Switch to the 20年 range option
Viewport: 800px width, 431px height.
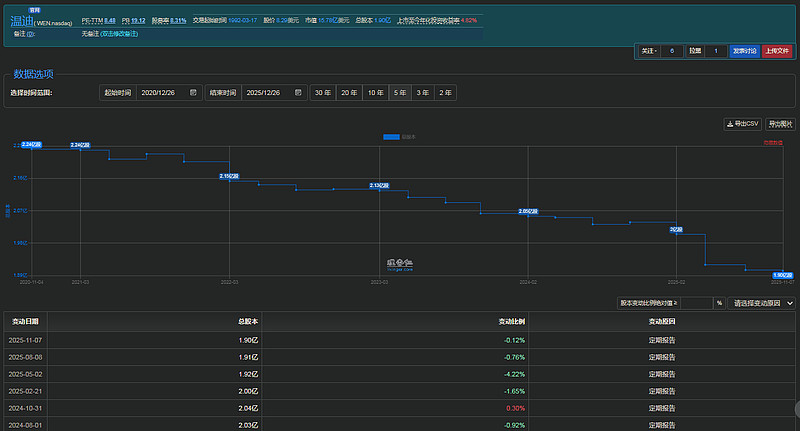coord(349,93)
